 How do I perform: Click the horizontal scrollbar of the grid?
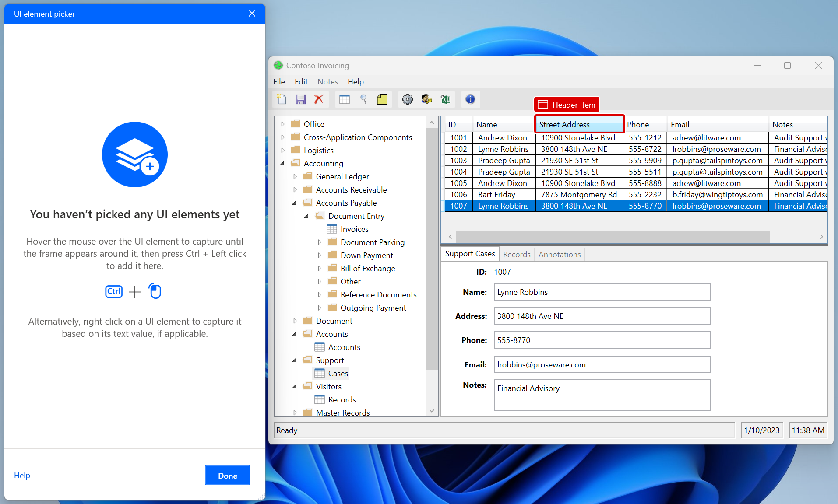(613, 237)
